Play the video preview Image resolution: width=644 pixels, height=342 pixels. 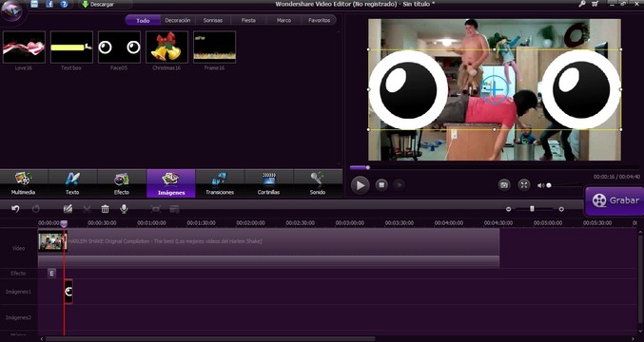pos(361,185)
